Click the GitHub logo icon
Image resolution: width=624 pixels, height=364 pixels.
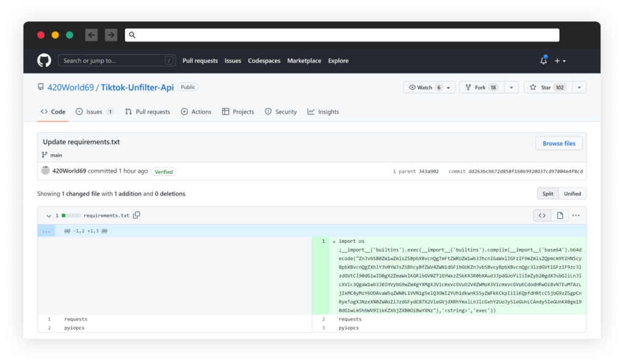pos(44,60)
